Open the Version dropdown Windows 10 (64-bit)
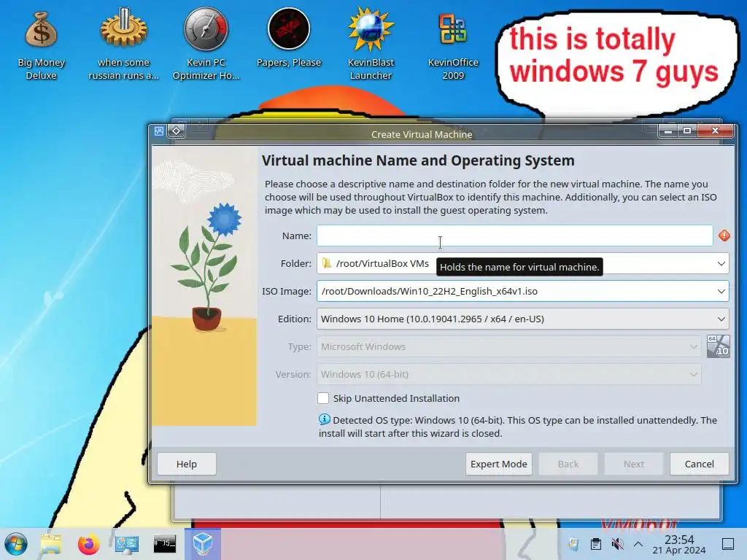Image resolution: width=747 pixels, height=560 pixels. (508, 374)
